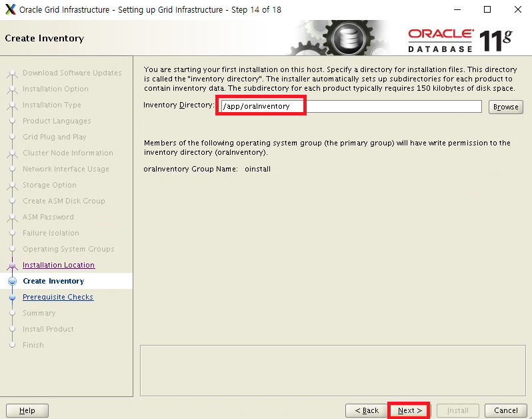This screenshot has width=532, height=419.
Task: Click the Next button
Action: (x=409, y=410)
